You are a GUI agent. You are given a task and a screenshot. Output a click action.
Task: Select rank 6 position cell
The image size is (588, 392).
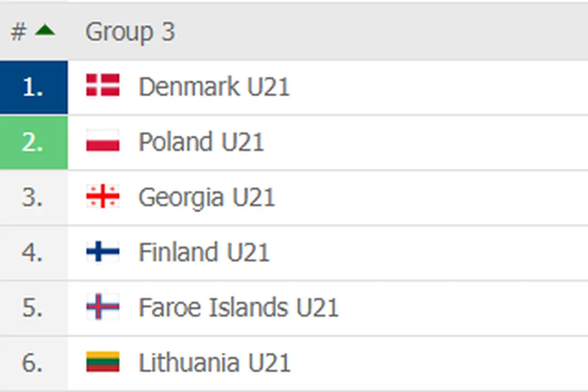34,363
